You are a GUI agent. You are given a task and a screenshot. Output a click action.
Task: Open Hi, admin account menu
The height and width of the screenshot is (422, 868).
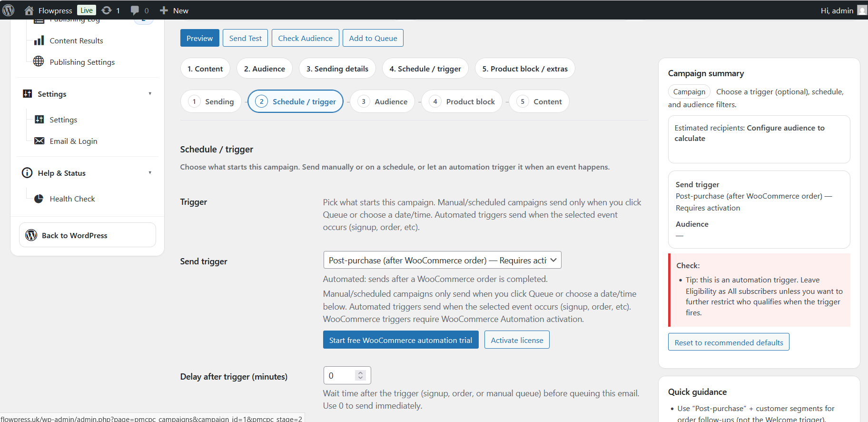[843, 10]
